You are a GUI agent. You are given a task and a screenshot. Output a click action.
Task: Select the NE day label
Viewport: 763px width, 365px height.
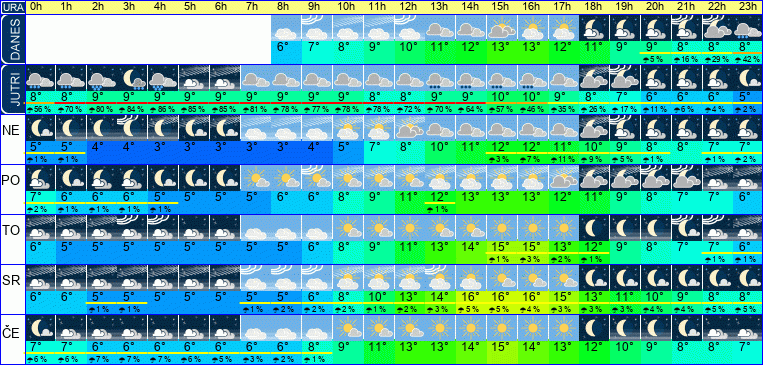click(x=10, y=131)
